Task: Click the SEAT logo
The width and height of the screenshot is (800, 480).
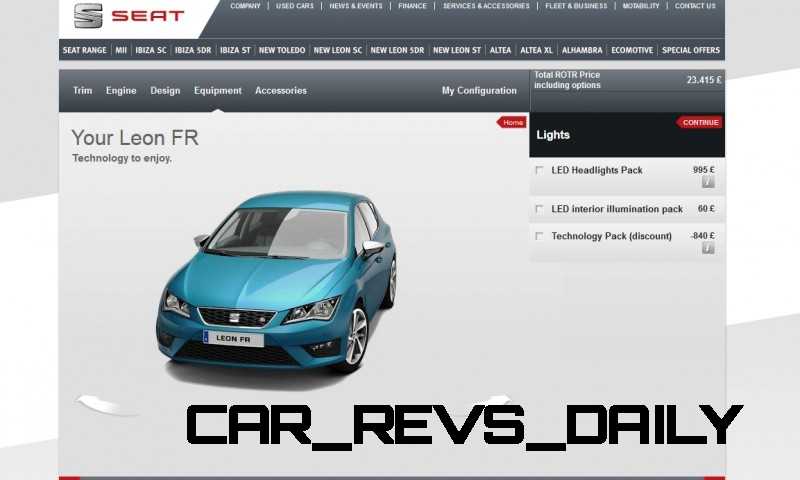Action: 129,16
